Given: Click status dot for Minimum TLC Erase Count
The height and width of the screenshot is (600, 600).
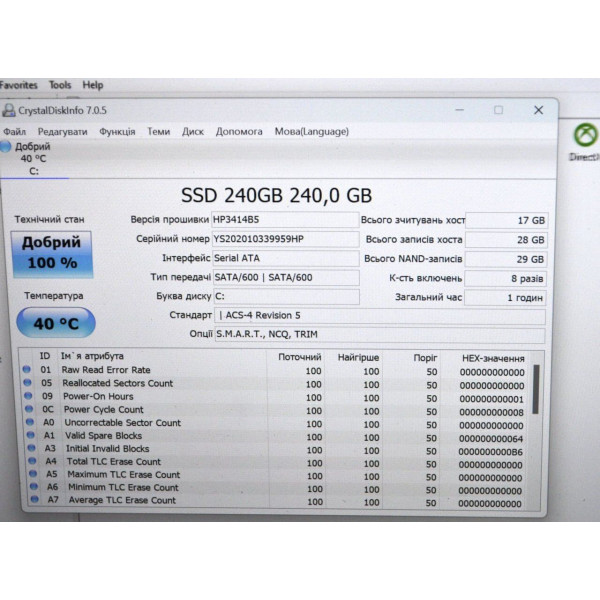Looking at the screenshot, I should pyautogui.click(x=34, y=486).
